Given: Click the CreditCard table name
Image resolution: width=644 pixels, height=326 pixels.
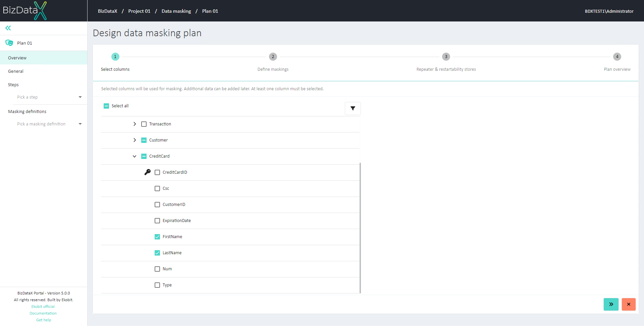Looking at the screenshot, I should coord(159,156).
